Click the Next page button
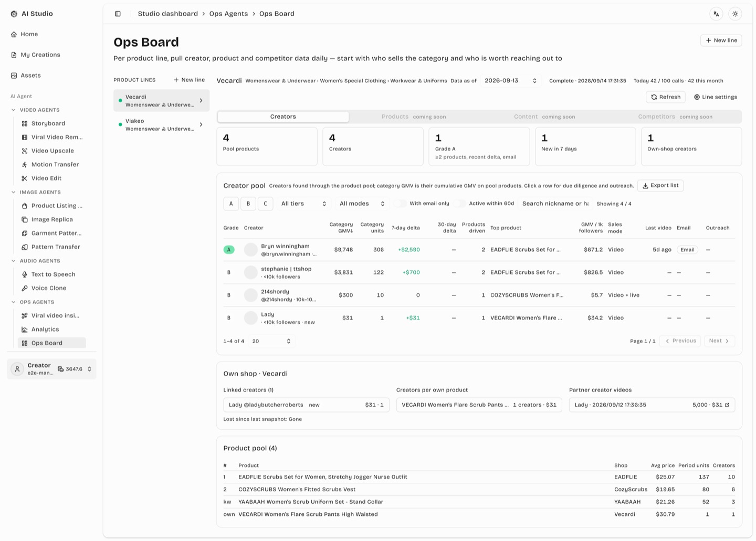Image resolution: width=756 pixels, height=541 pixels. coord(719,341)
